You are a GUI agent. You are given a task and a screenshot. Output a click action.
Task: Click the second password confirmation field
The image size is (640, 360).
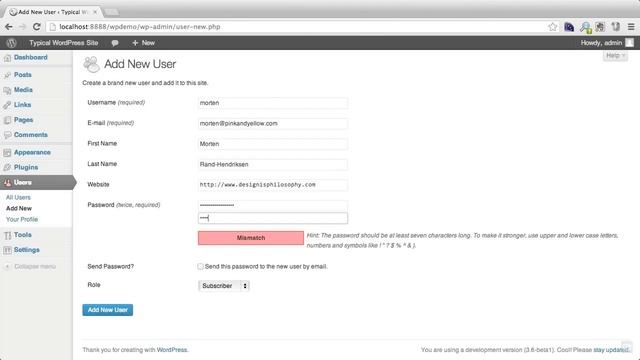pos(273,218)
